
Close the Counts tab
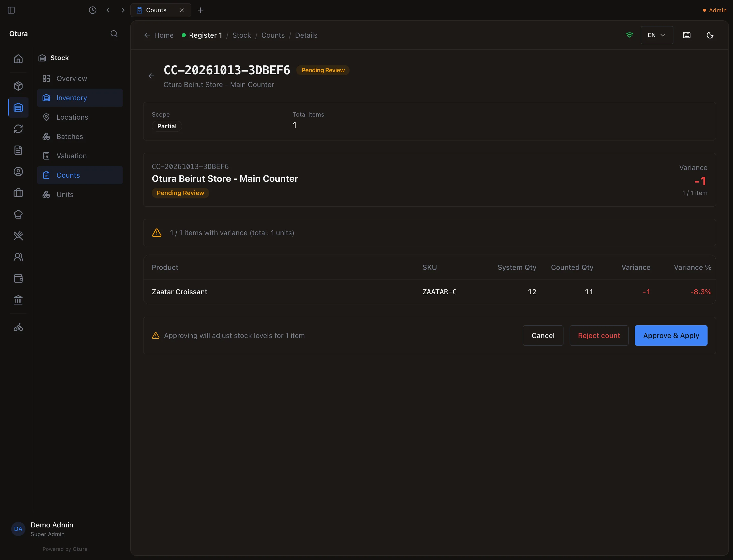pos(182,10)
